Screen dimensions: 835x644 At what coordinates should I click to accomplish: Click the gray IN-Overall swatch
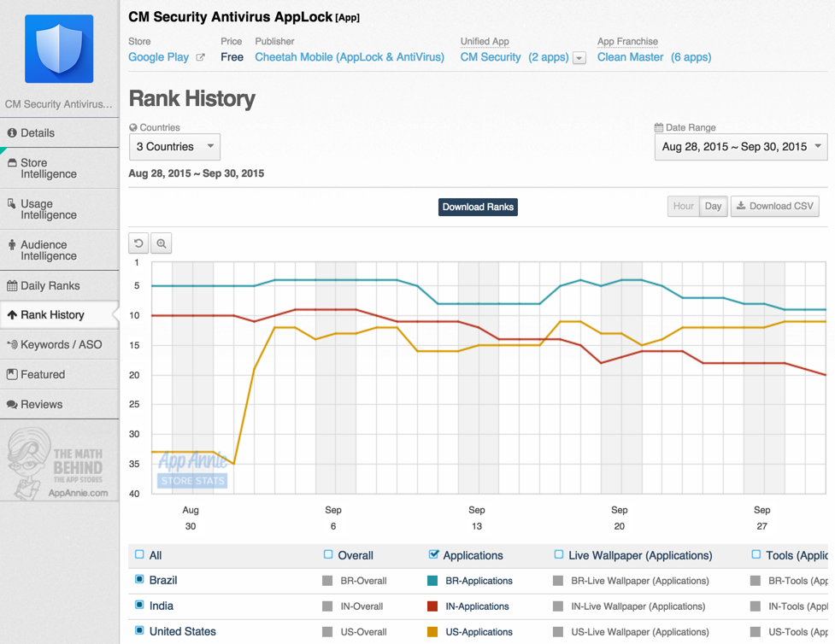[327, 606]
